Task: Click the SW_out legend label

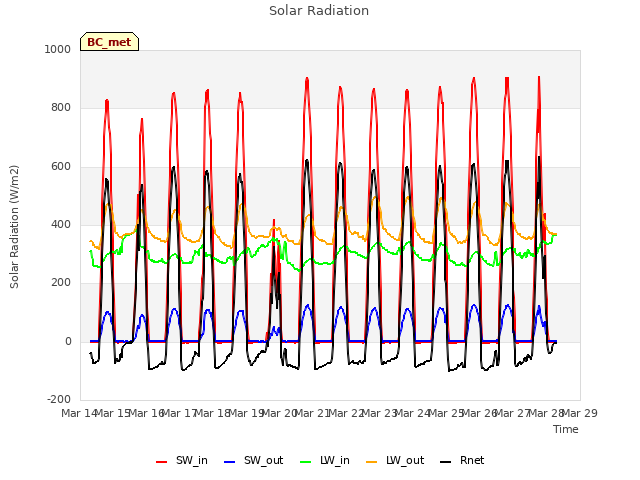Action: 264,460
